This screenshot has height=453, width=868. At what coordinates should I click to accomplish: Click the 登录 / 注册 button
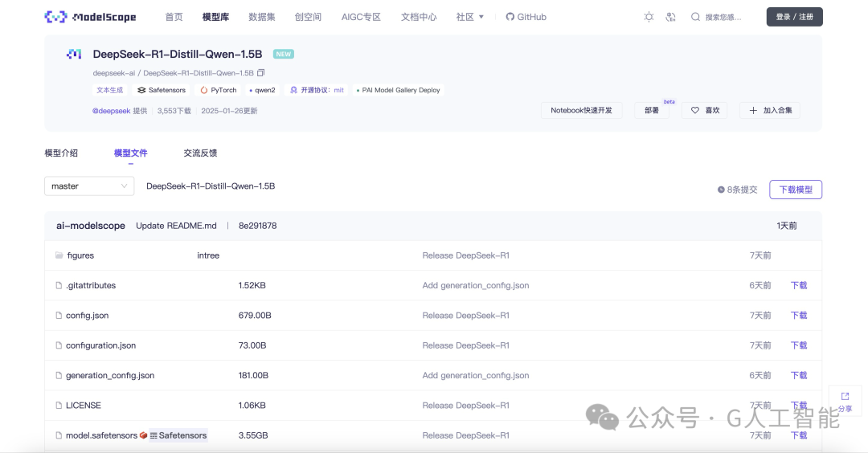point(794,17)
